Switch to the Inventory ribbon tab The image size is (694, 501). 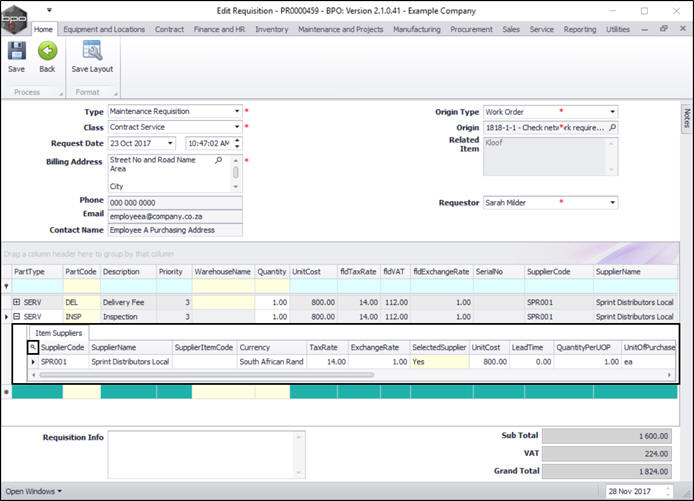click(271, 30)
